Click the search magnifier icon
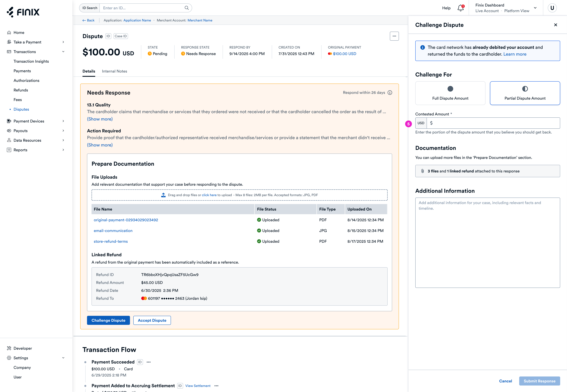 coord(187,8)
